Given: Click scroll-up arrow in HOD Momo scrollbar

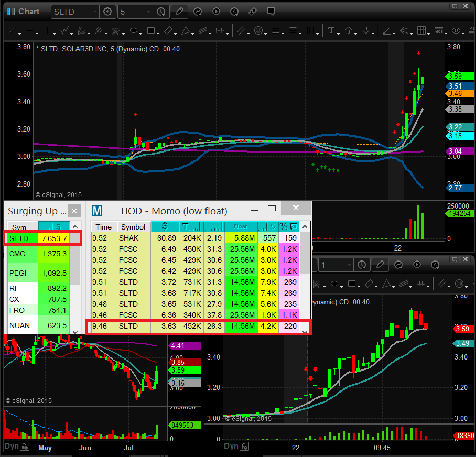Looking at the screenshot, I should point(305,227).
